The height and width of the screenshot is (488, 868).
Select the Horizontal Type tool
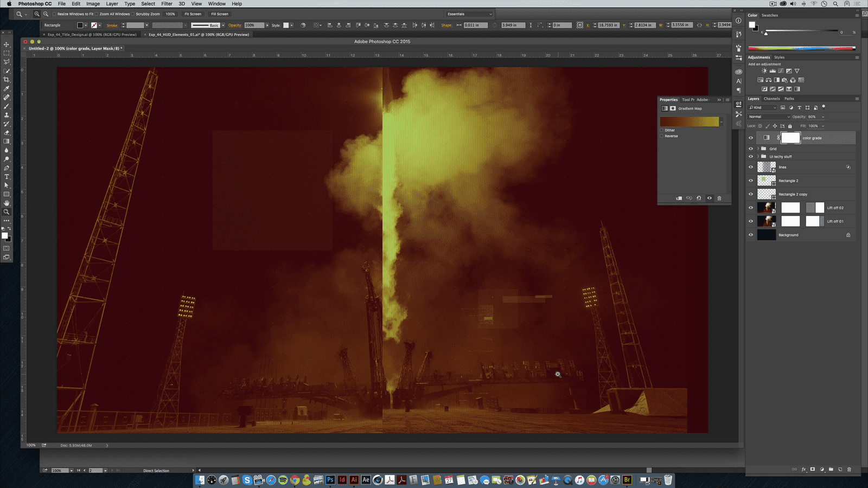(x=7, y=177)
